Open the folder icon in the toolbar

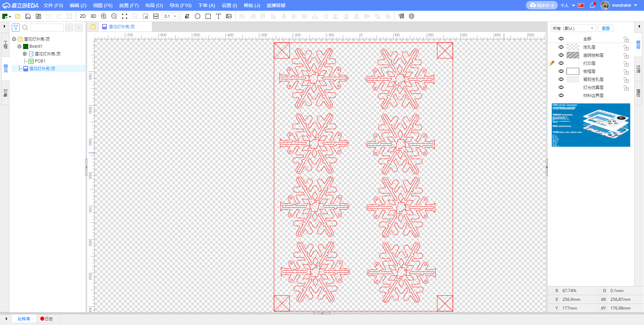(18, 16)
